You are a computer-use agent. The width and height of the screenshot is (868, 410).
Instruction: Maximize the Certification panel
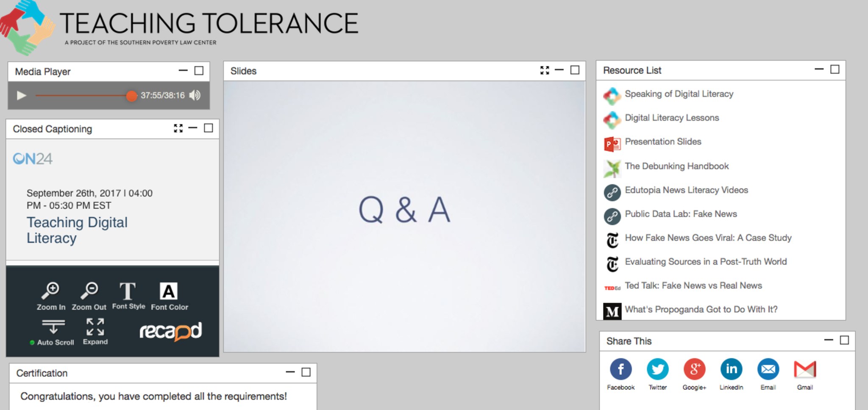pyautogui.click(x=306, y=372)
